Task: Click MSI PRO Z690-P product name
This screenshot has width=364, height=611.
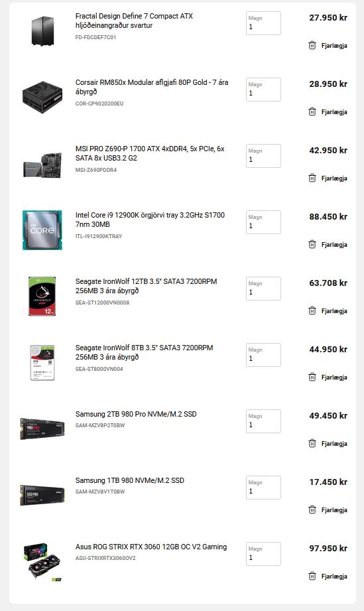Action: (x=150, y=153)
